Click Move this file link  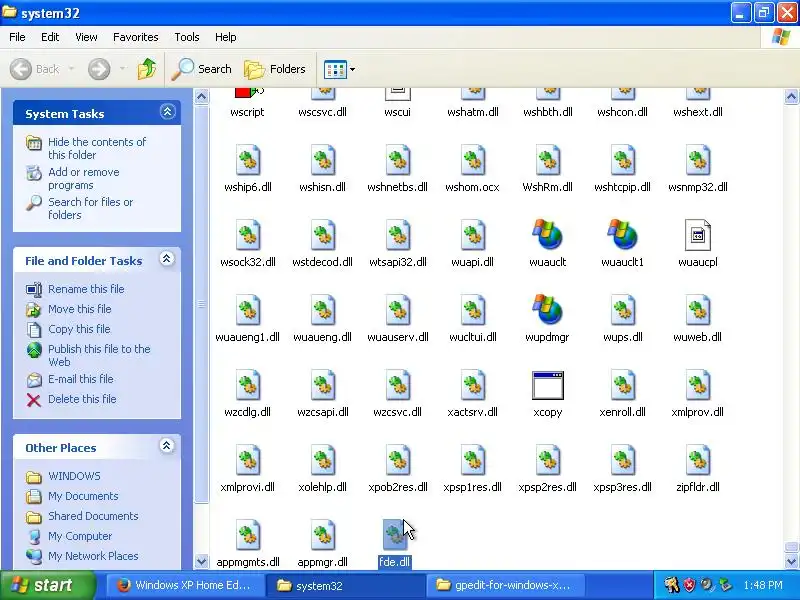point(80,309)
